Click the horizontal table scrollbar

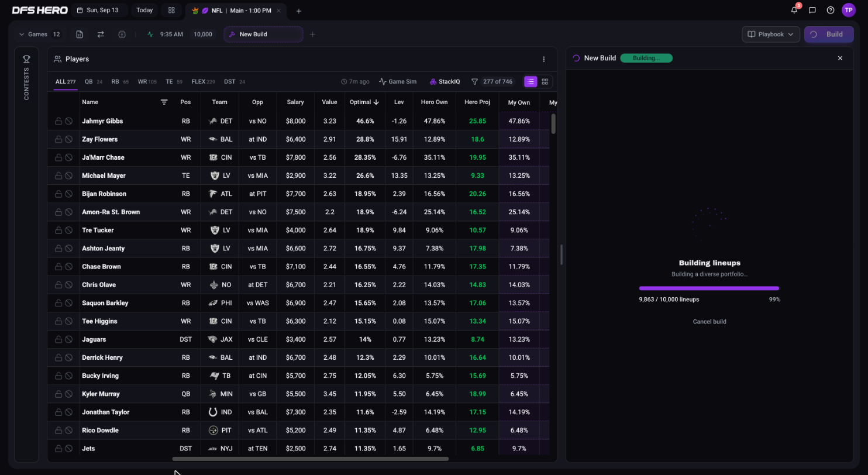[310, 459]
